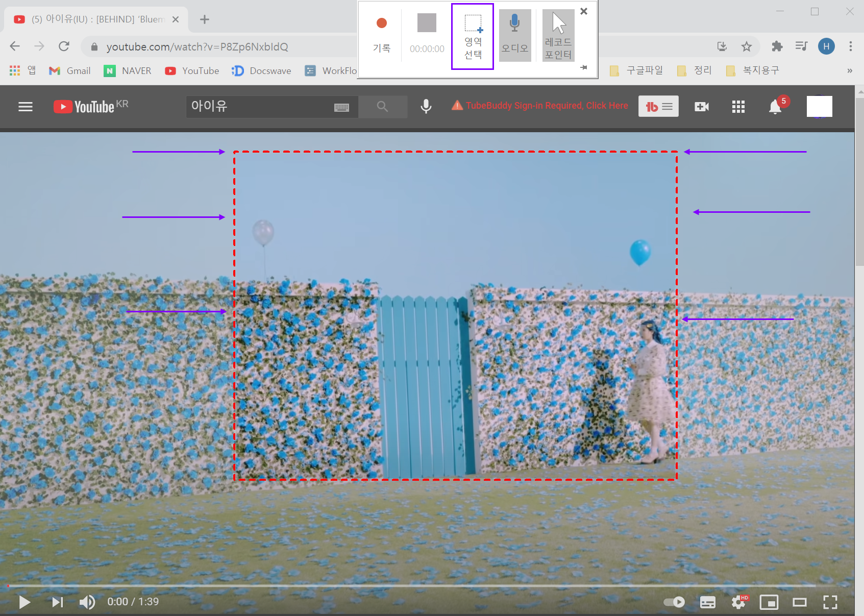Screen dimensions: 864x616
Task: Bookmark this page with the star icon
Action: coord(747,46)
